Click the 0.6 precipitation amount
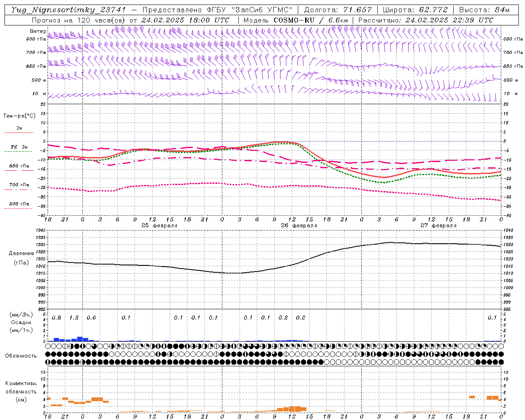The width and height of the screenshot is (525, 420). coord(91,318)
